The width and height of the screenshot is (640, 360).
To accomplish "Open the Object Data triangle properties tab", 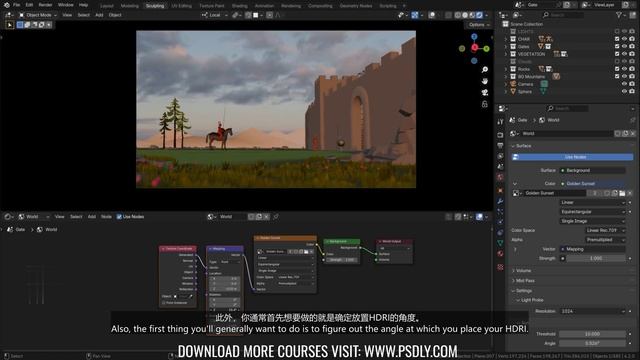I will pyautogui.click(x=500, y=243).
